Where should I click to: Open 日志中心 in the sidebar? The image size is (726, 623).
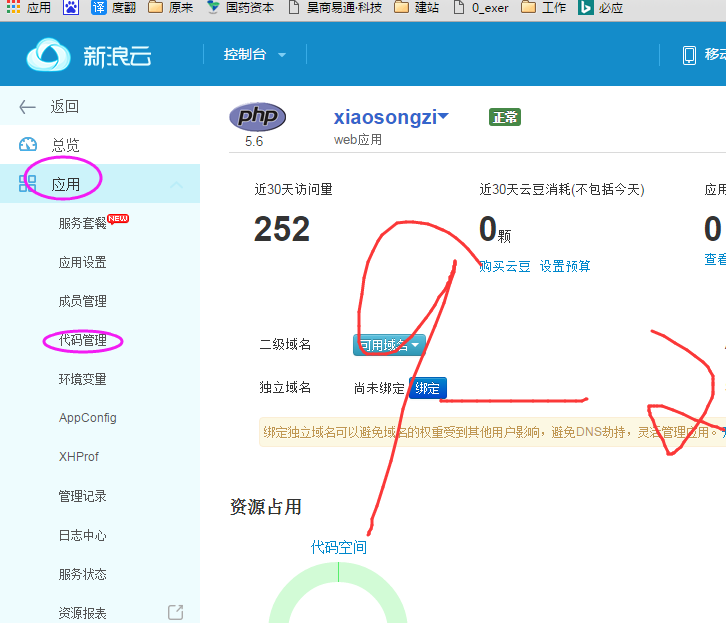pyautogui.click(x=82, y=536)
